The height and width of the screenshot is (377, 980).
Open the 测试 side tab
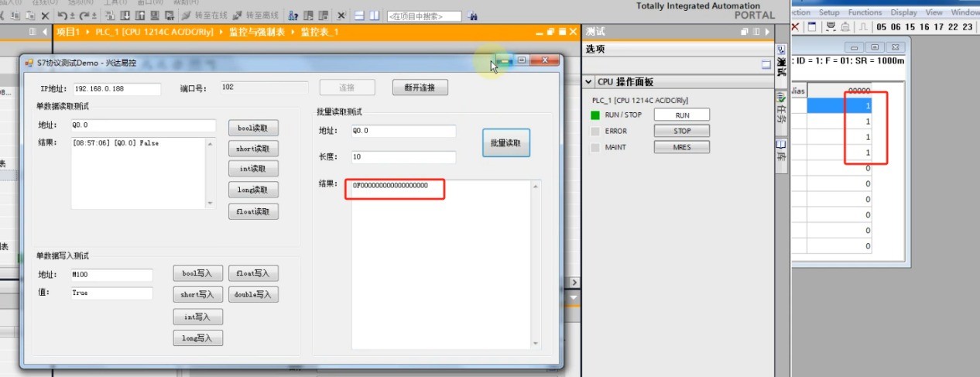click(x=781, y=65)
